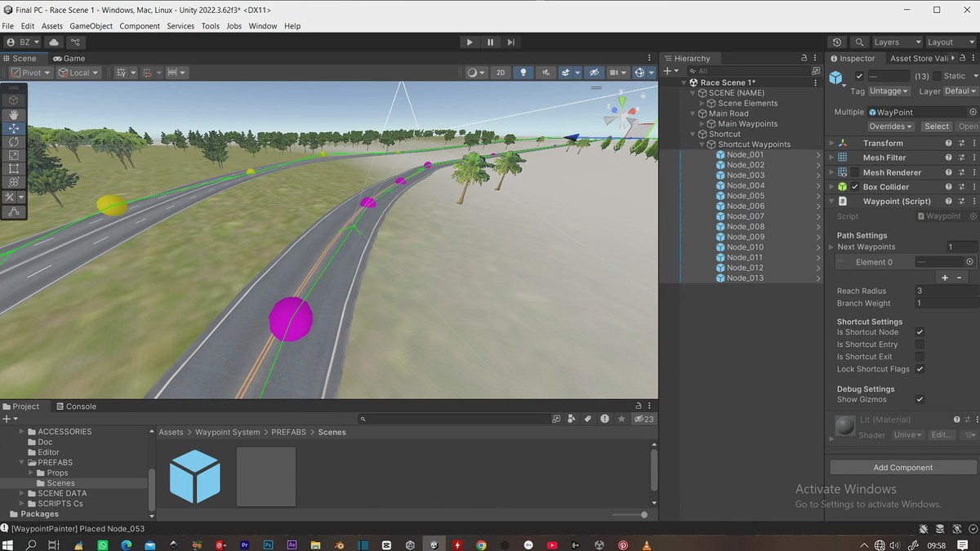Image resolution: width=980 pixels, height=551 pixels.
Task: Open the Tag dropdown
Action: coord(889,91)
